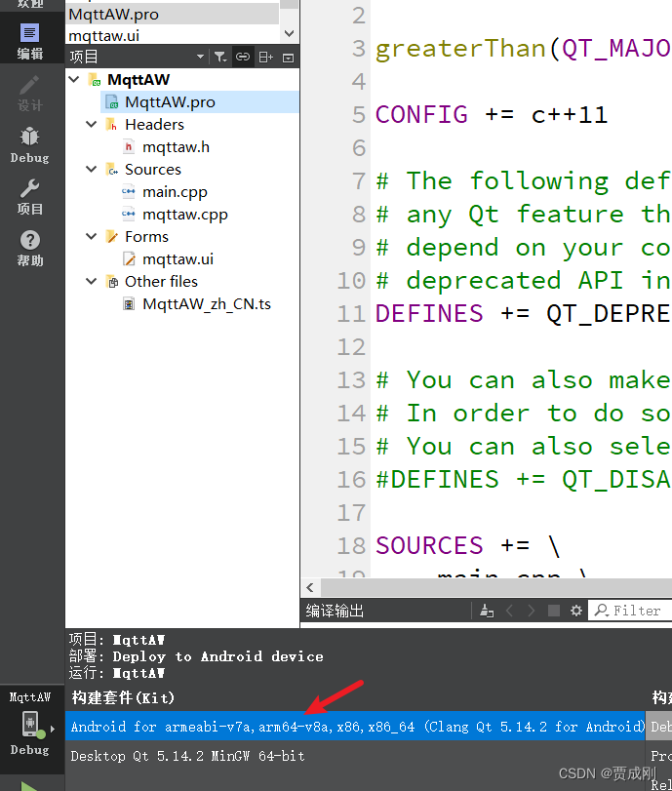Select the Sources folder label
The width and height of the screenshot is (672, 791).
153,169
